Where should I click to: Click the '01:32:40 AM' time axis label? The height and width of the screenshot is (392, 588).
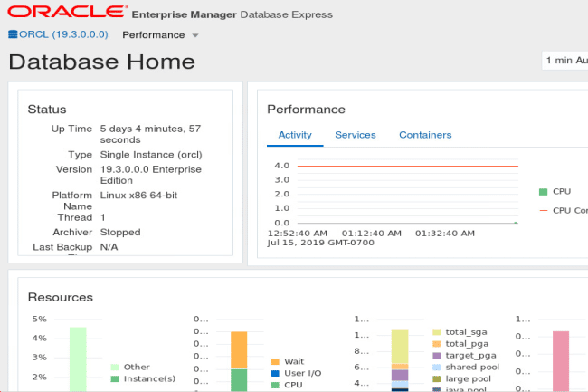coord(445,234)
